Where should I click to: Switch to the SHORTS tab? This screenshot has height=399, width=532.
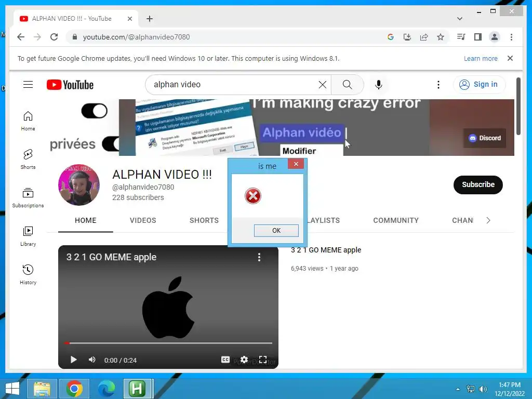pyautogui.click(x=204, y=220)
